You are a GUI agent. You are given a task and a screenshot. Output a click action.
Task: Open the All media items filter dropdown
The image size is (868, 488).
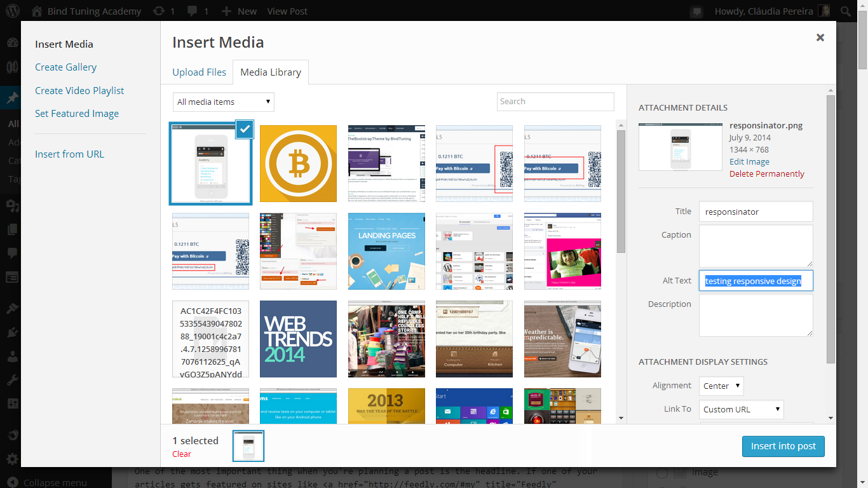pyautogui.click(x=224, y=102)
